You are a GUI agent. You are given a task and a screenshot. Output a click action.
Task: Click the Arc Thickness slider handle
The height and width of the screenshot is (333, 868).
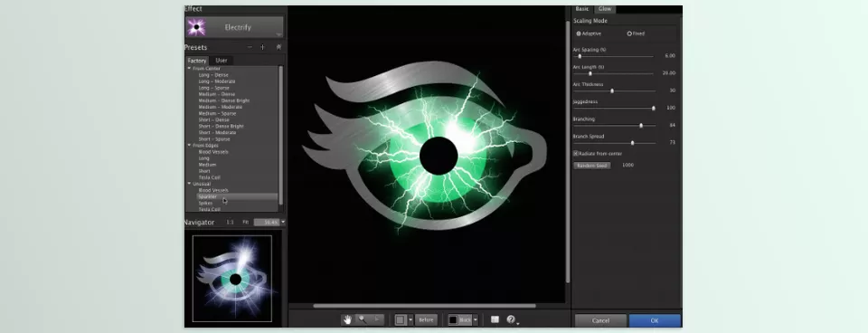tap(612, 90)
